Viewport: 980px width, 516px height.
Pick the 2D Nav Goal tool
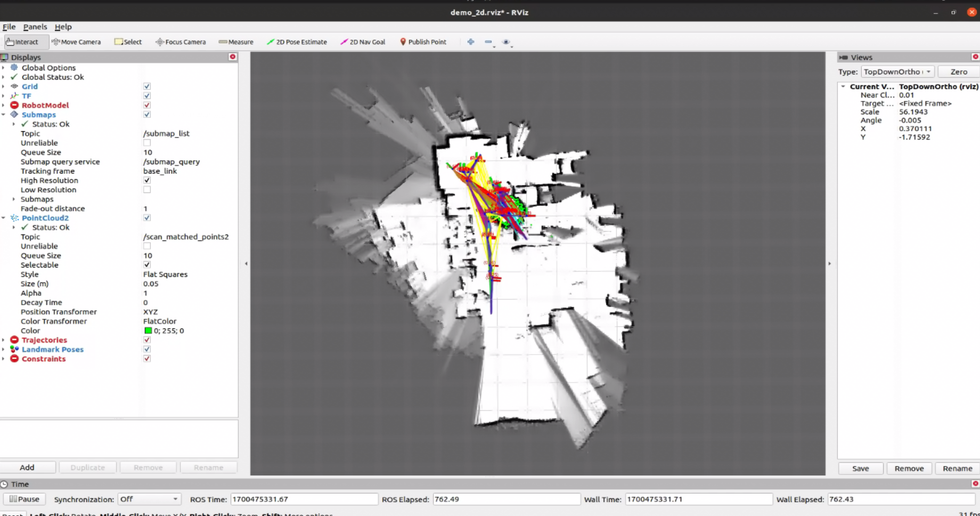[363, 42]
